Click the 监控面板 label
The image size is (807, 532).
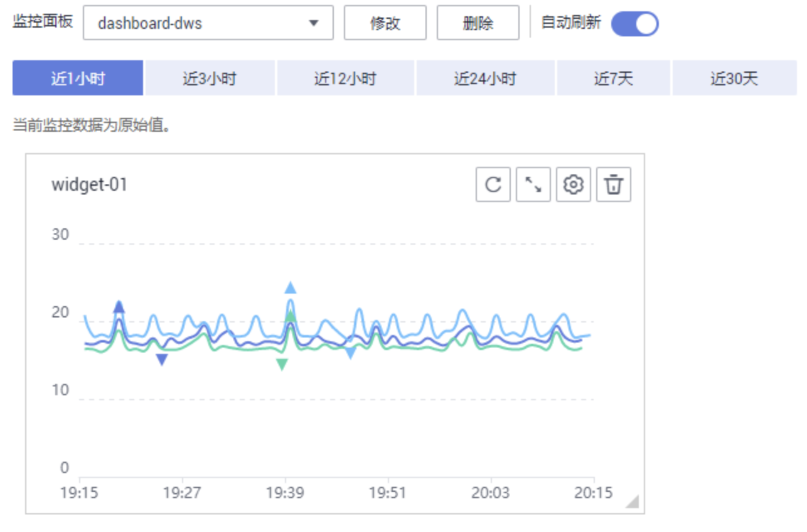[43, 22]
